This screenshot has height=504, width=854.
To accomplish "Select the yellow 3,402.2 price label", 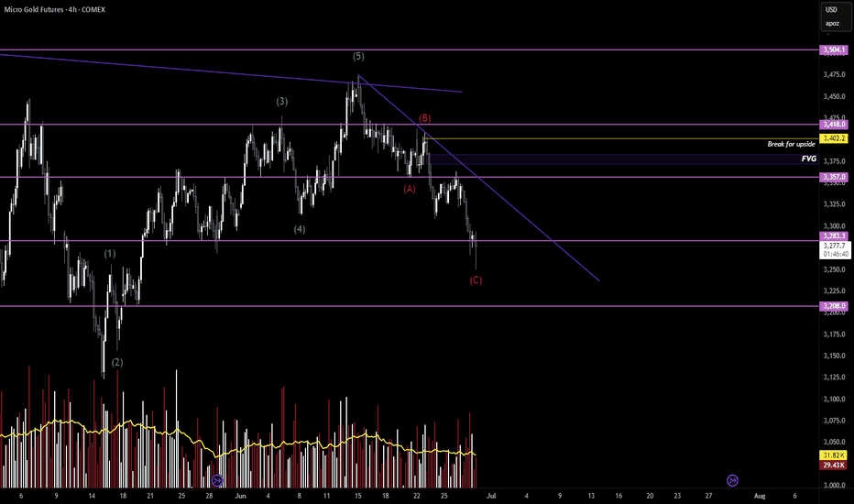I will tap(834, 138).
